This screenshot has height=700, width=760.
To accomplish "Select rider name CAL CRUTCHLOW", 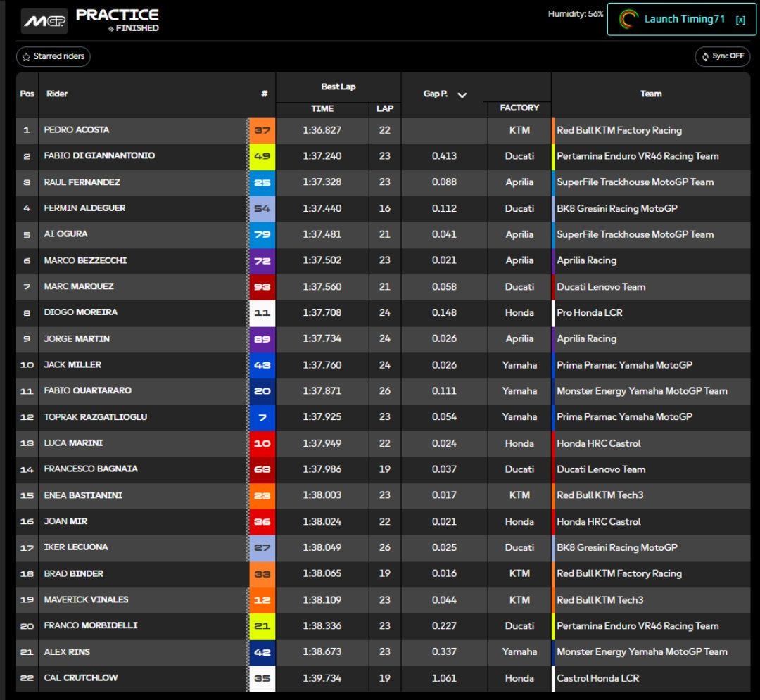I will point(81,677).
